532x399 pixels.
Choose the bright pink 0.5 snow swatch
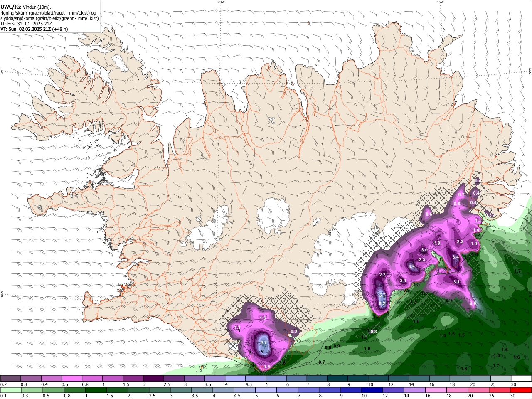point(71,379)
